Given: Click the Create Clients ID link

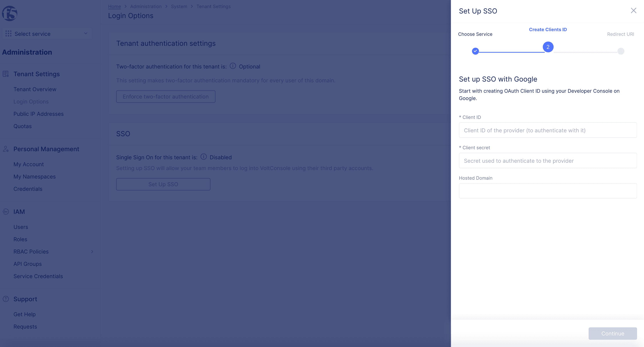Looking at the screenshot, I should (x=548, y=29).
